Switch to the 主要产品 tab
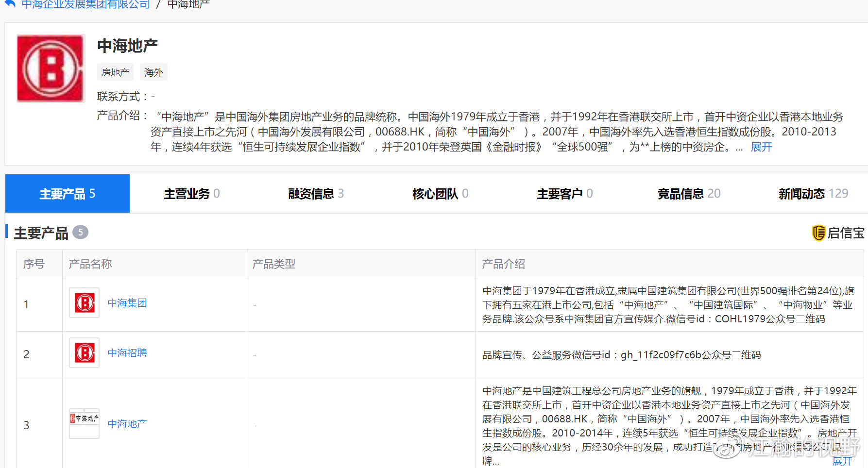Screen dimensions: 868x468 pos(68,194)
